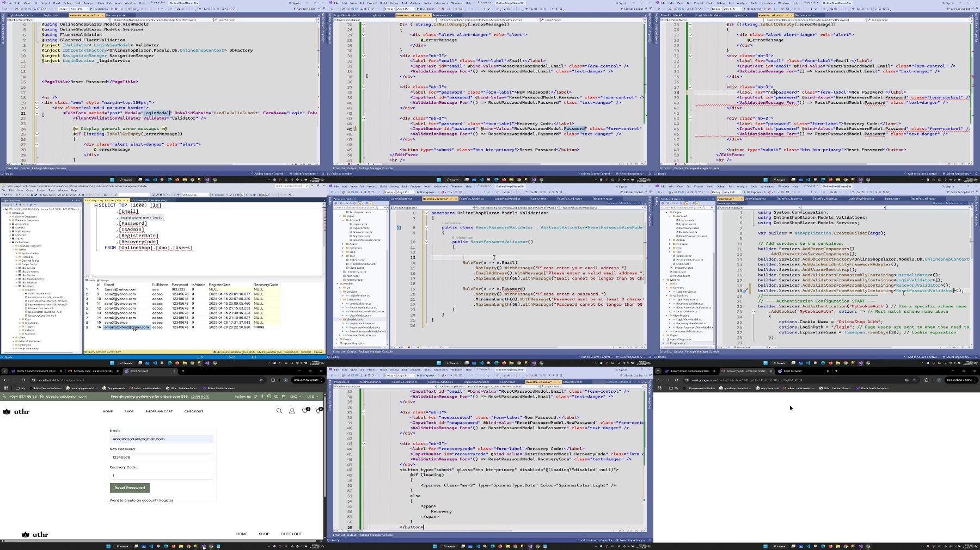Click the Instagram icon beside Follow us

click(x=268, y=396)
